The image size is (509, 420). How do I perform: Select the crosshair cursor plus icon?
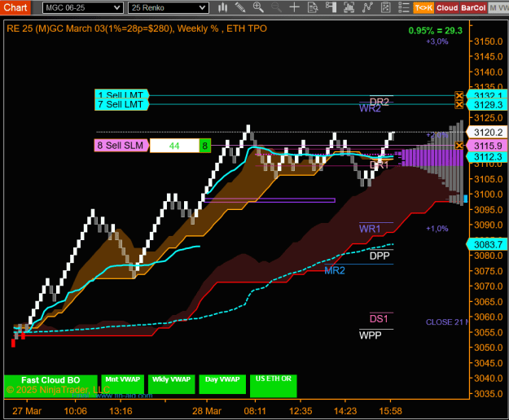[295, 7]
